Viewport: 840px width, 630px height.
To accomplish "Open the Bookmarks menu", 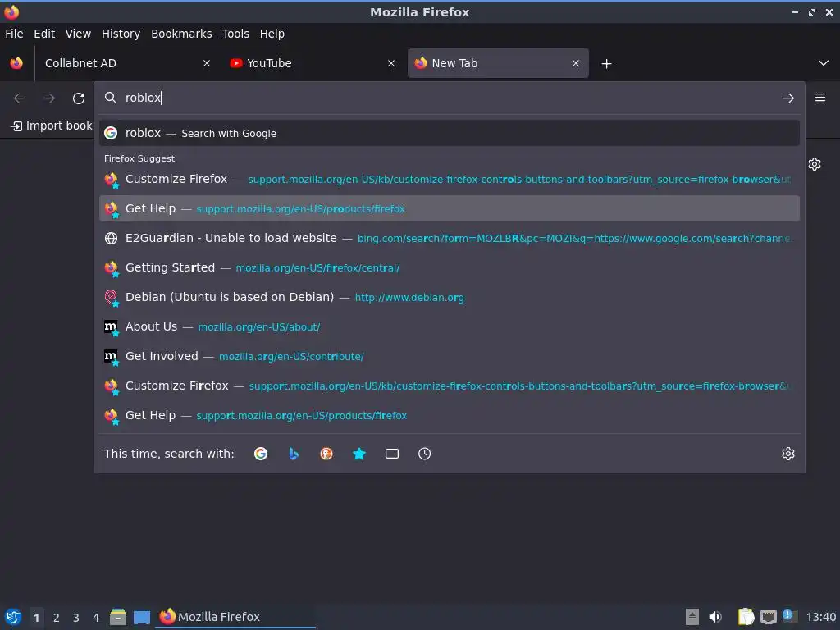I will click(181, 34).
